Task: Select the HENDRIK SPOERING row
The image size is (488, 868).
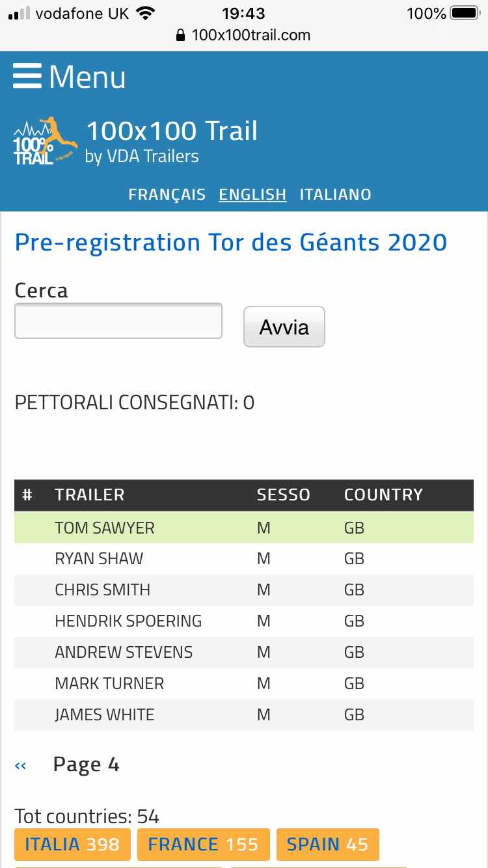Action: tap(244, 621)
